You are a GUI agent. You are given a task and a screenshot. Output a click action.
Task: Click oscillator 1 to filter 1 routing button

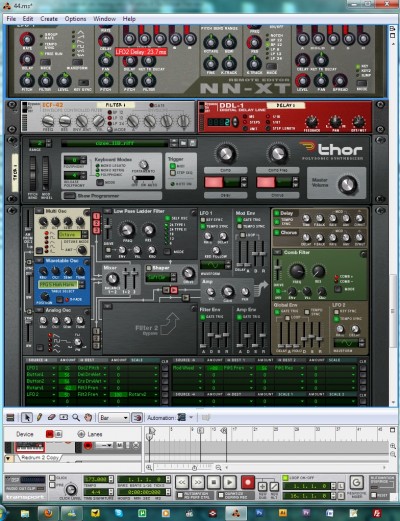point(96,216)
